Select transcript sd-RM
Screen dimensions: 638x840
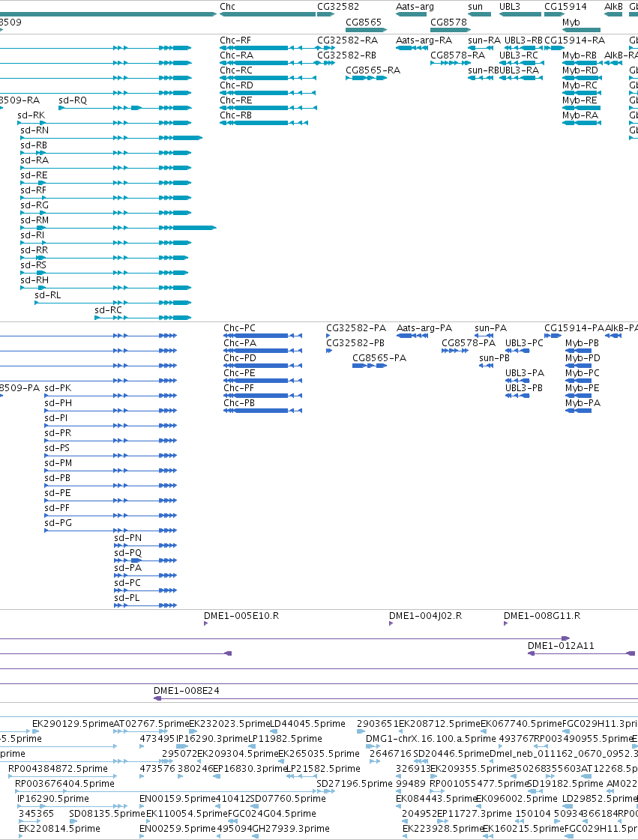pyautogui.click(x=118, y=229)
